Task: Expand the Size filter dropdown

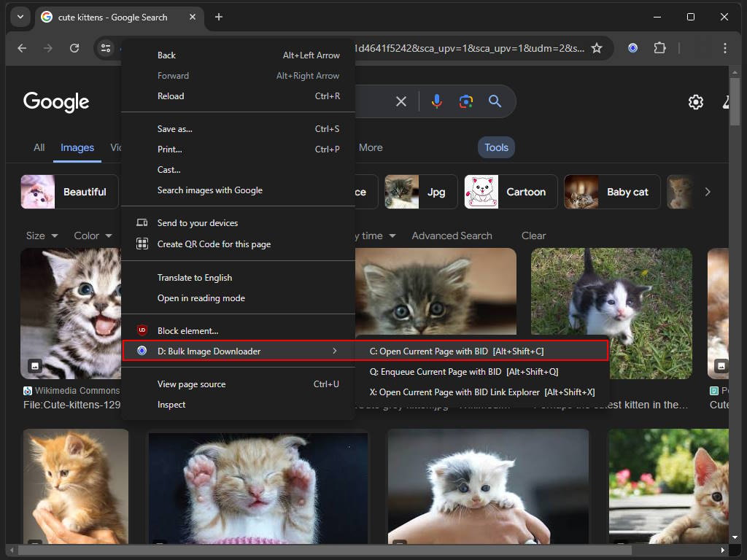Action: (42, 236)
